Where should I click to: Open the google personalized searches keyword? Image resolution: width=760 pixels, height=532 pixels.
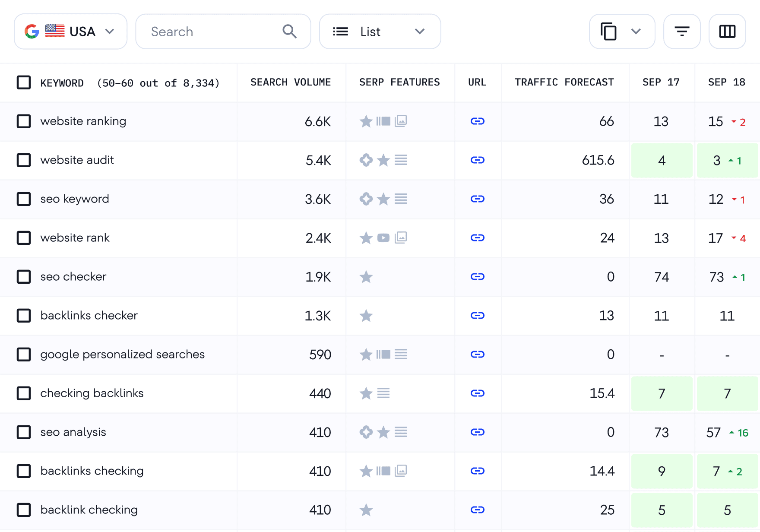point(123,355)
